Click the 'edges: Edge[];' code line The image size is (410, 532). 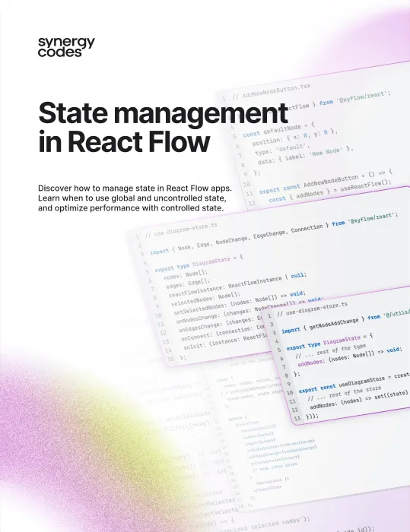click(x=188, y=283)
